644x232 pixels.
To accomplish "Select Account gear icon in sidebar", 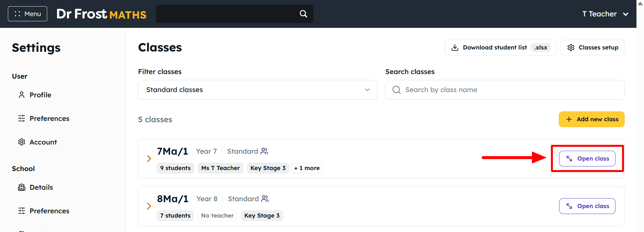I will (22, 142).
